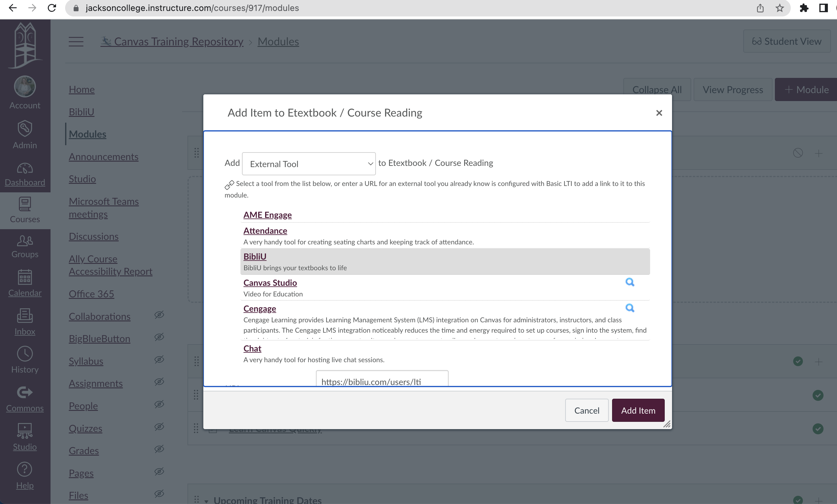Open History in global nav
The image size is (837, 504).
[25, 360]
